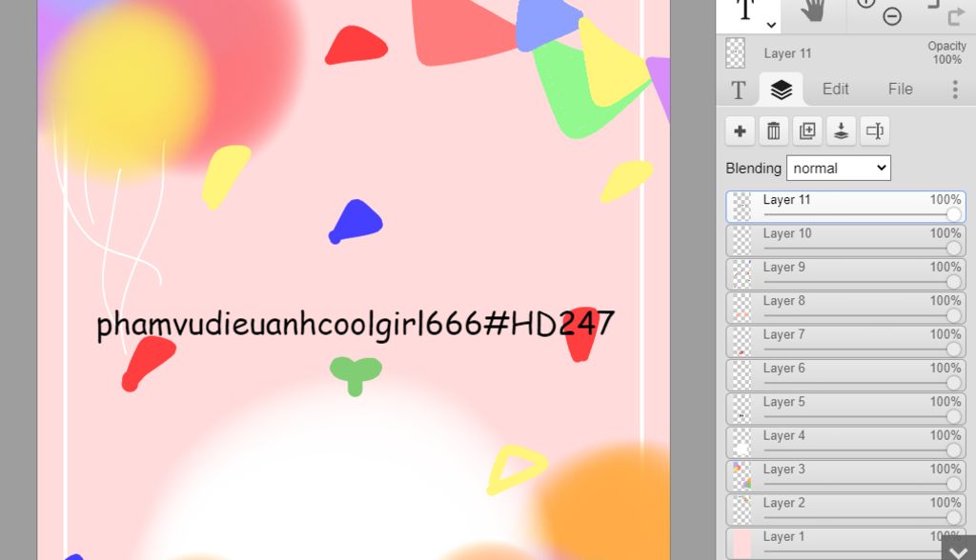Viewport: 976px width, 560px height.
Task: Delete the current layer with trash icon
Action: pos(774,131)
